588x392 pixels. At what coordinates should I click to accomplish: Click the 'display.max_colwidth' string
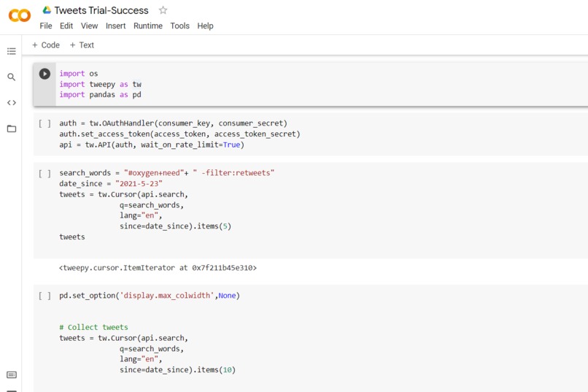tap(166, 296)
